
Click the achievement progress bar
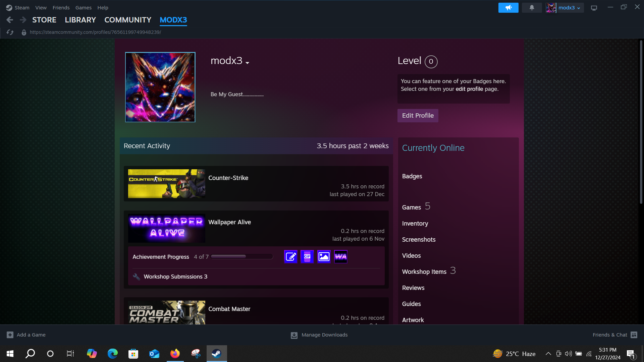click(x=241, y=257)
